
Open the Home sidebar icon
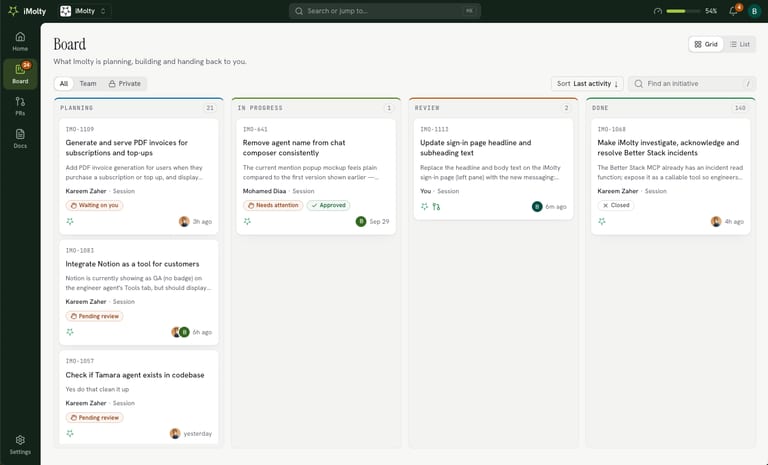20,42
